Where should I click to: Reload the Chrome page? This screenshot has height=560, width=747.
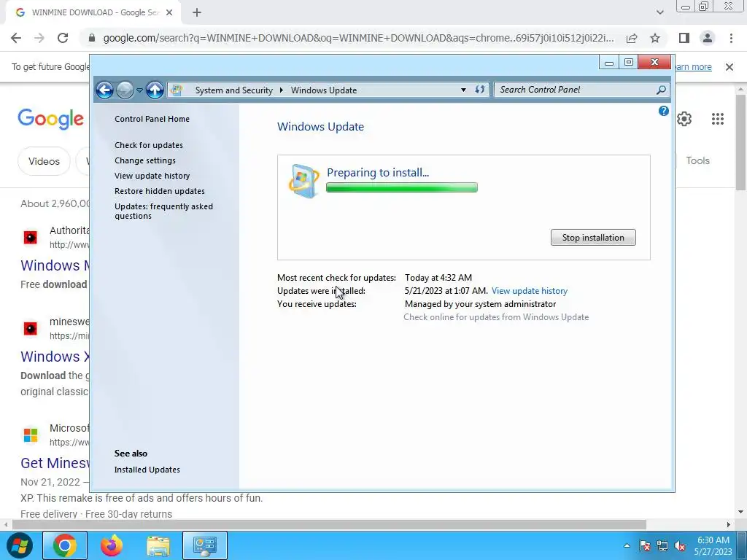click(63, 38)
